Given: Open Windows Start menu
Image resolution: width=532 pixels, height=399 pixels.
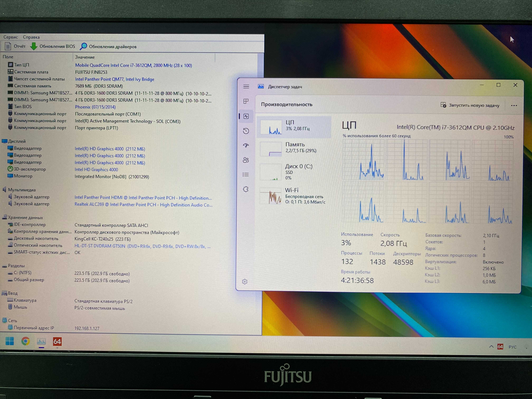Looking at the screenshot, I should 10,341.
